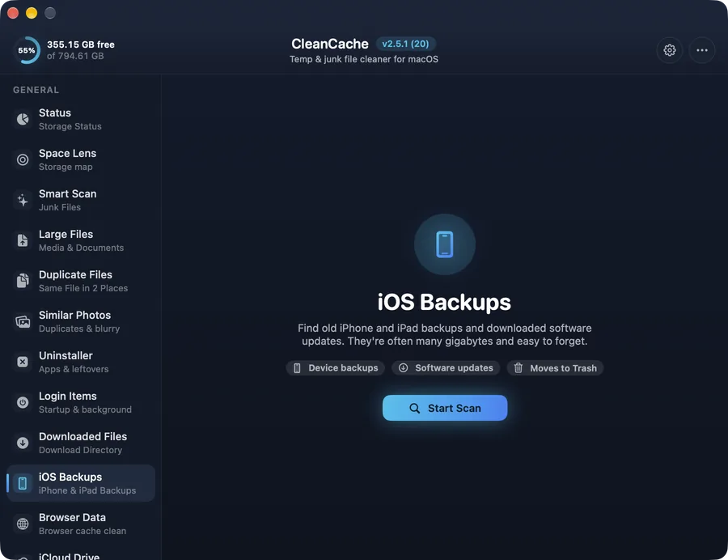Click the Uninstaller x-box icon

23,362
